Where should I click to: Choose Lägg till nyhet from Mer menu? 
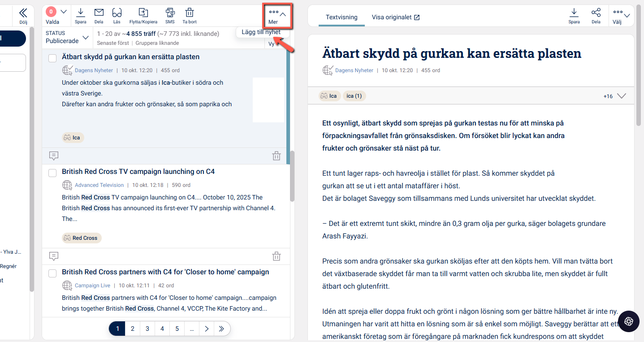(261, 32)
